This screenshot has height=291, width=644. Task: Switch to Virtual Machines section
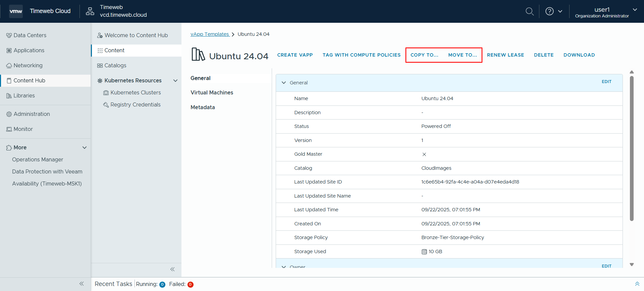(x=212, y=92)
